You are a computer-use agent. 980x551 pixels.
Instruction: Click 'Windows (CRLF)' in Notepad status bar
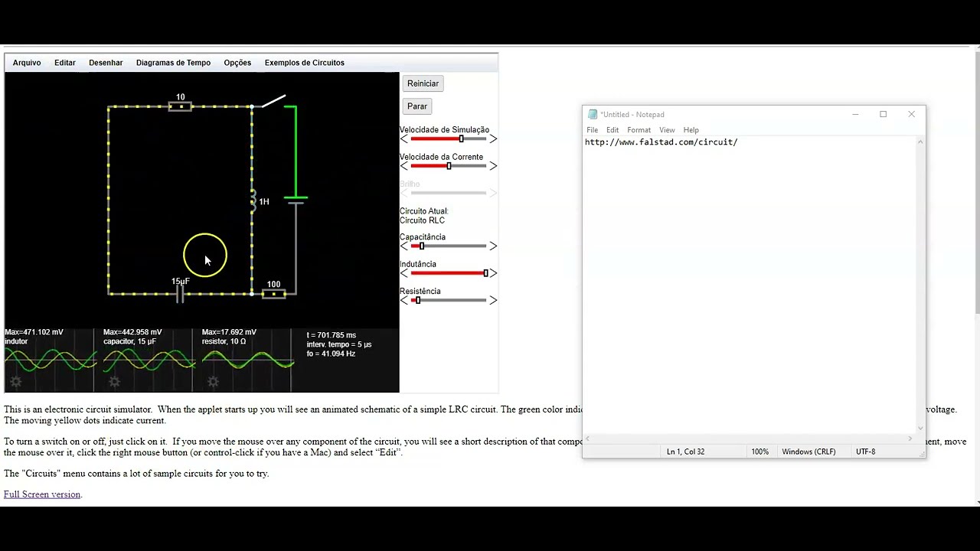coord(808,452)
